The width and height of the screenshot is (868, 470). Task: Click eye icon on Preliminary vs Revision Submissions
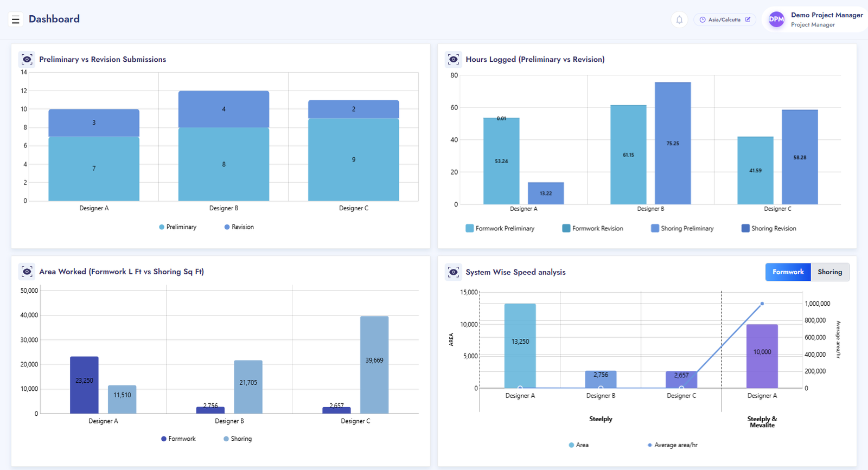click(27, 59)
